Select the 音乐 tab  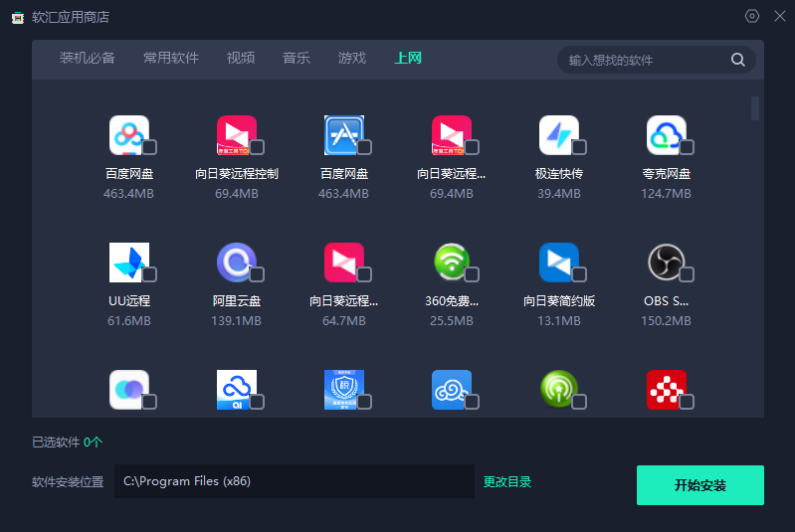tap(297, 59)
